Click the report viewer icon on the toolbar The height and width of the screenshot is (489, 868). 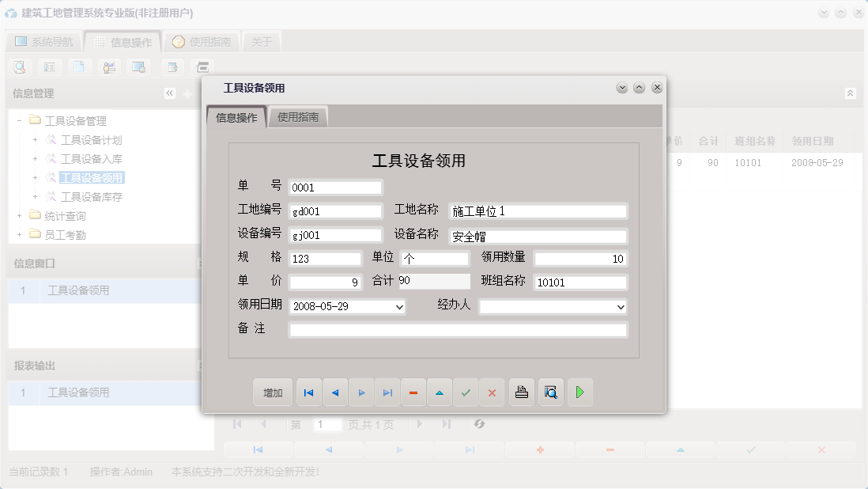point(139,67)
